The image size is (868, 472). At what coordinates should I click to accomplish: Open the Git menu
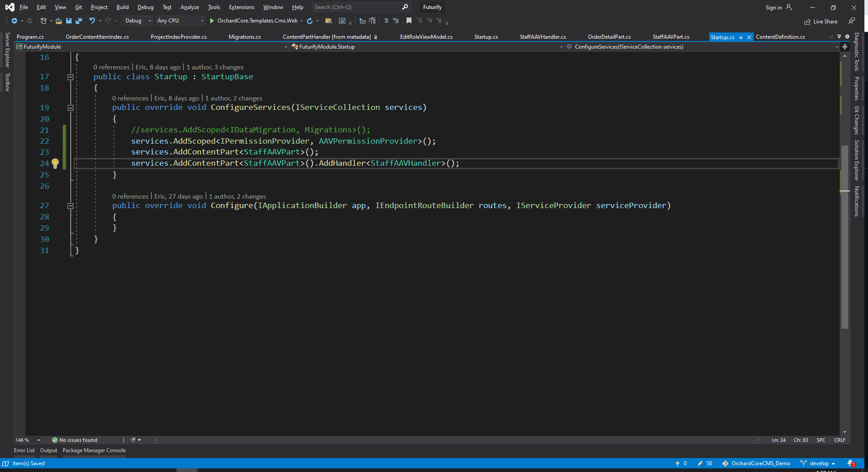pos(78,7)
